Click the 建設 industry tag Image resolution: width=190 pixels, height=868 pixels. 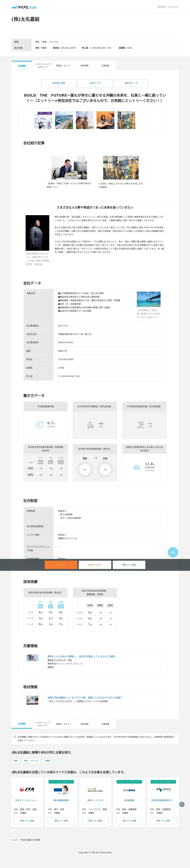pyautogui.click(x=16, y=761)
